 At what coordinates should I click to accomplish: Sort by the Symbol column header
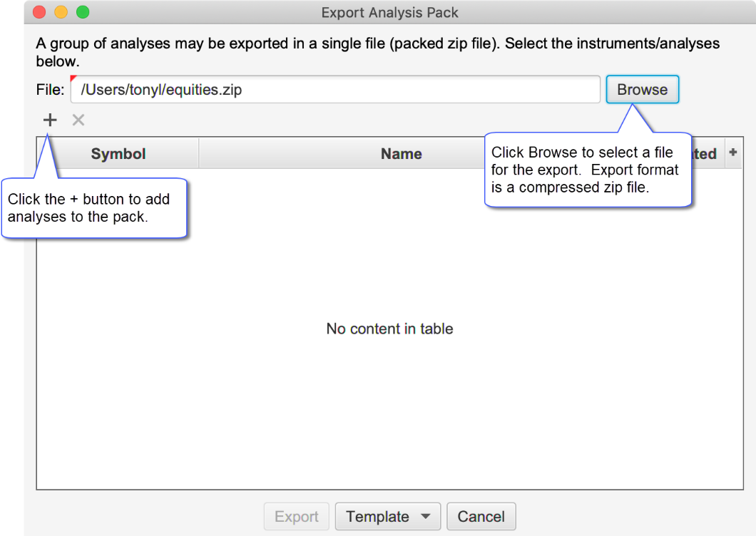[118, 154]
